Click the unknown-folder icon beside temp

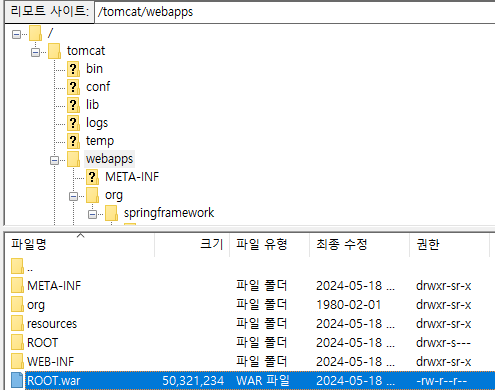[73, 141]
